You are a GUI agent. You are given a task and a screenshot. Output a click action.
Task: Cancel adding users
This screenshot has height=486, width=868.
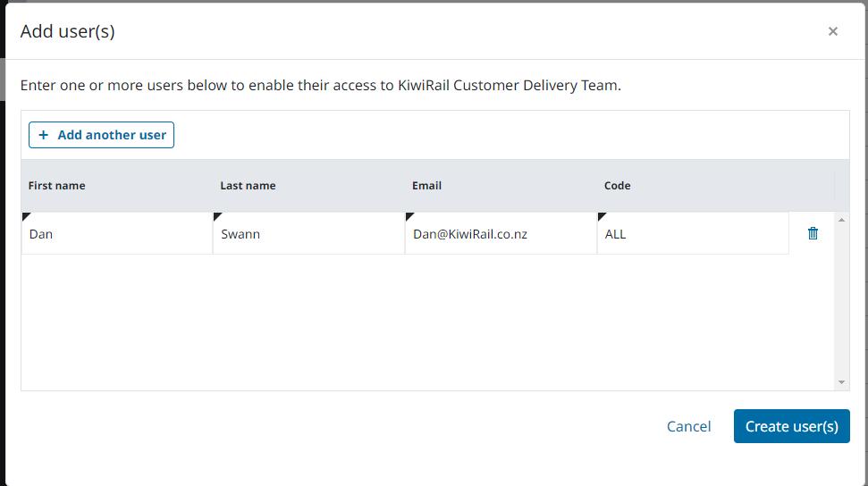click(688, 426)
